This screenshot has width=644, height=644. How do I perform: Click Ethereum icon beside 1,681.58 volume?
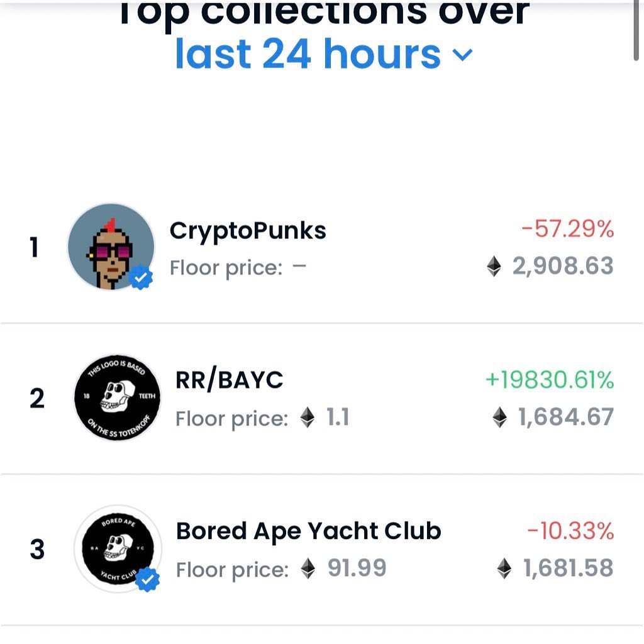pos(504,569)
